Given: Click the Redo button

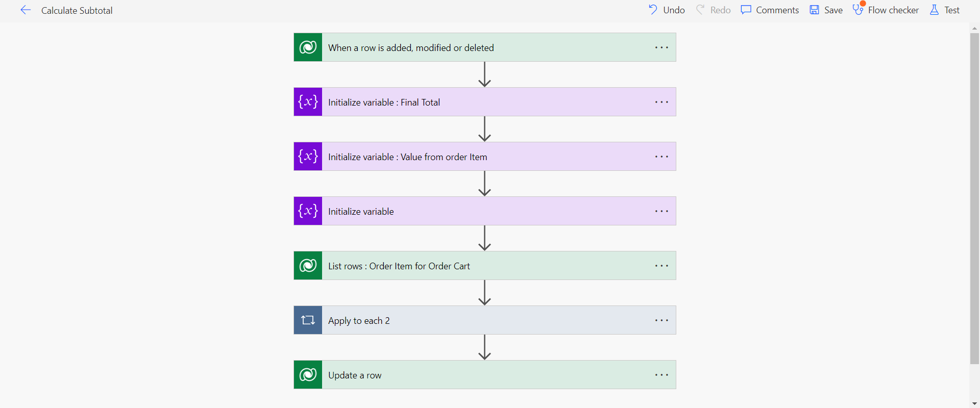Looking at the screenshot, I should 714,10.
